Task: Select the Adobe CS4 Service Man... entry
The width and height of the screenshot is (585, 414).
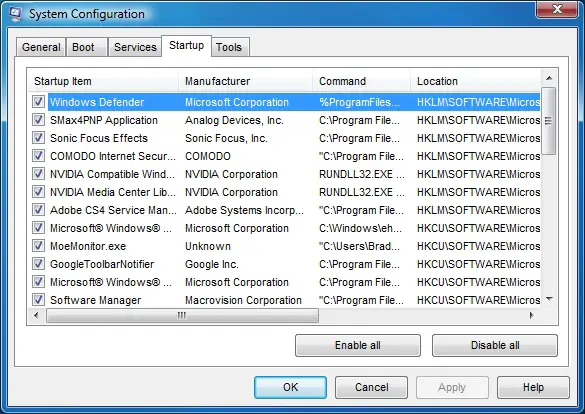Action: (x=113, y=210)
